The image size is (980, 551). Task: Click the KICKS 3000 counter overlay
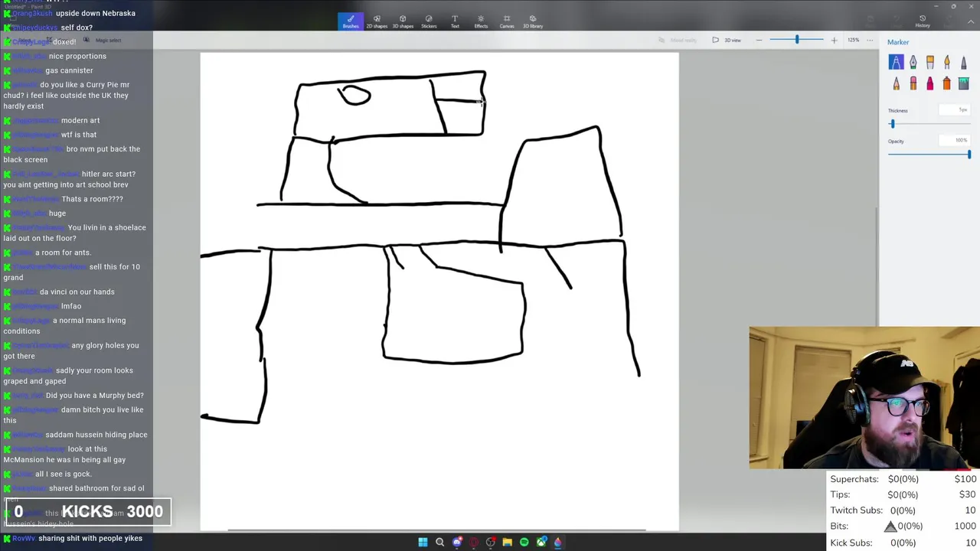pos(89,512)
